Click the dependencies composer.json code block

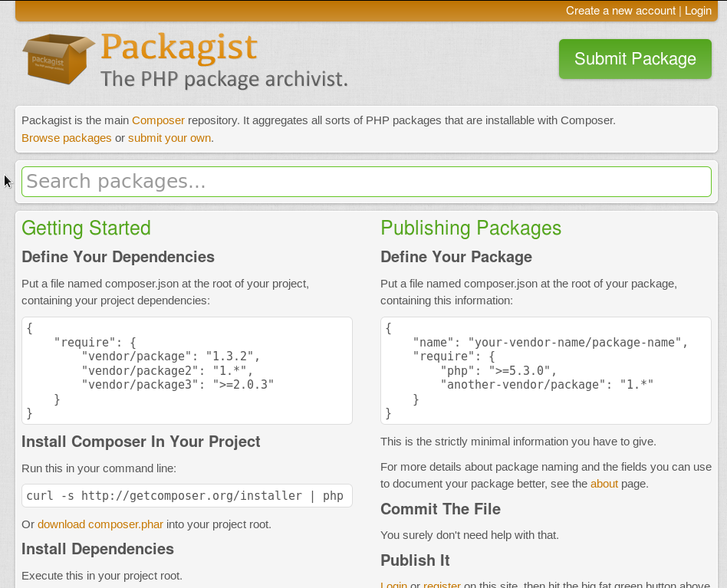(187, 371)
